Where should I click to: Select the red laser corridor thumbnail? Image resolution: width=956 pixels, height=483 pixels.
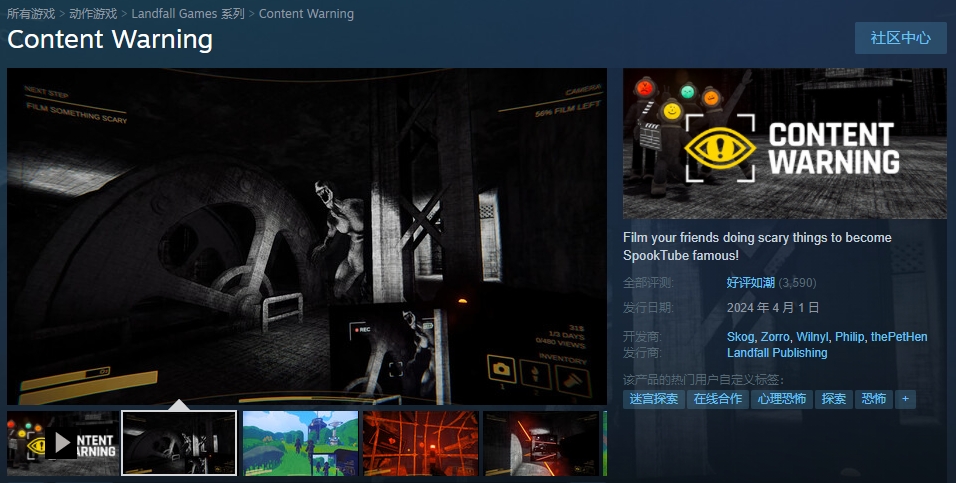541,443
